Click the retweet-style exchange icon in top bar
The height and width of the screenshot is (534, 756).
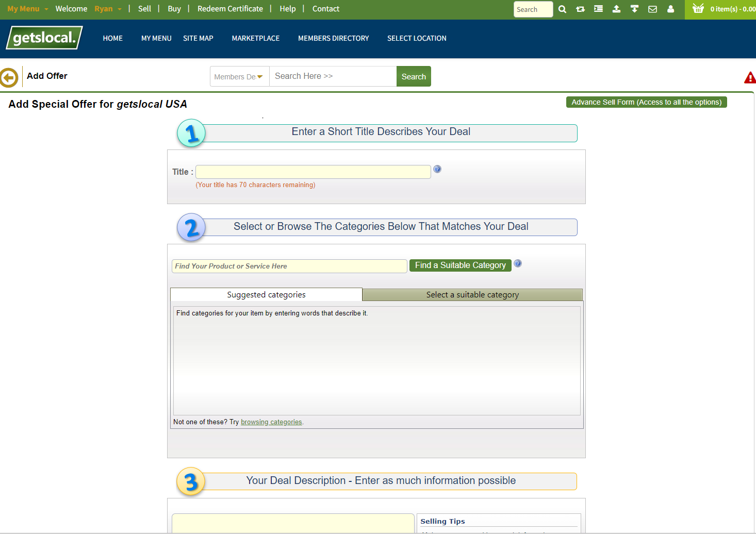[x=580, y=9]
